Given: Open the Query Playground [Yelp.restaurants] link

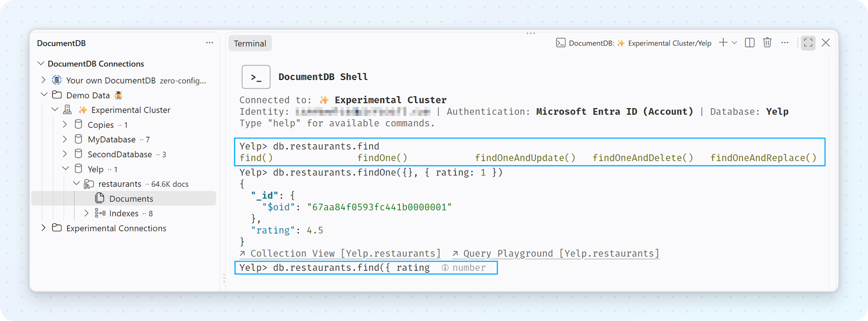Looking at the screenshot, I should [x=556, y=254].
